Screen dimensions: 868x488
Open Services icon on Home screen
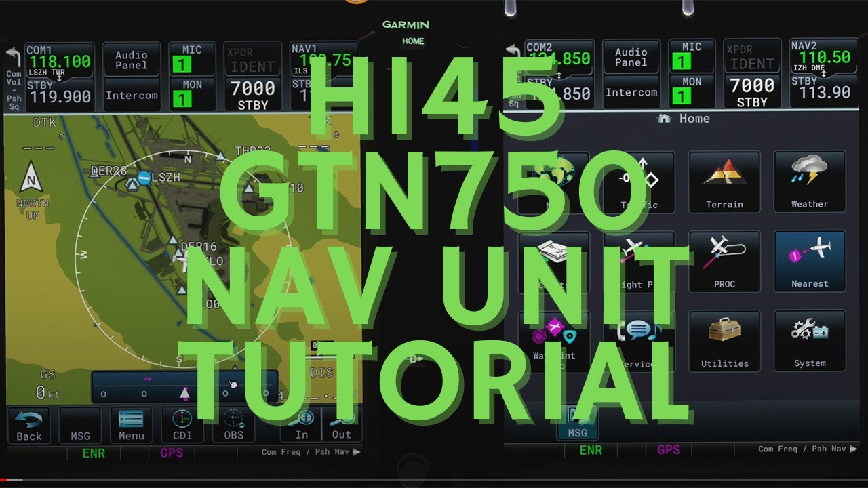click(x=639, y=341)
